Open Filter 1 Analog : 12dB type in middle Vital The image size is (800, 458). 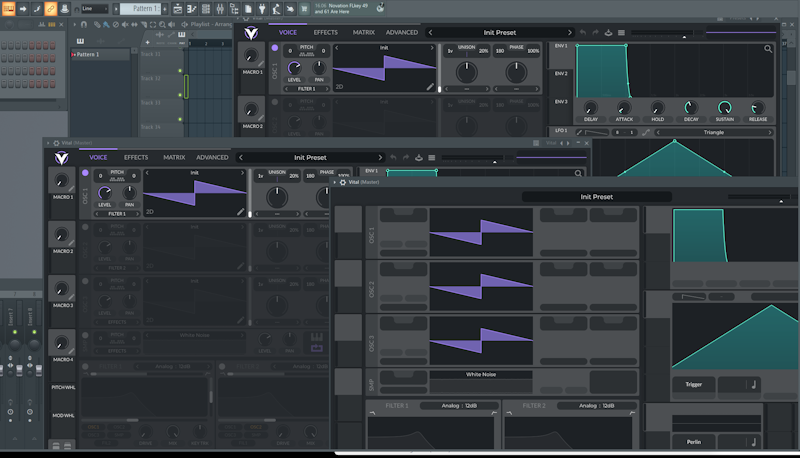[172, 366]
